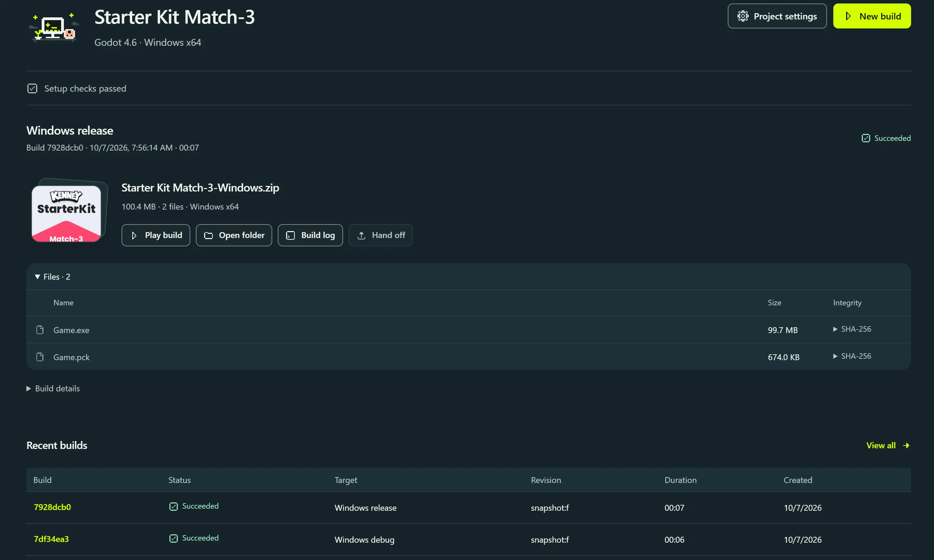Click the play icon in New build
The height and width of the screenshot is (560, 934).
[848, 16]
